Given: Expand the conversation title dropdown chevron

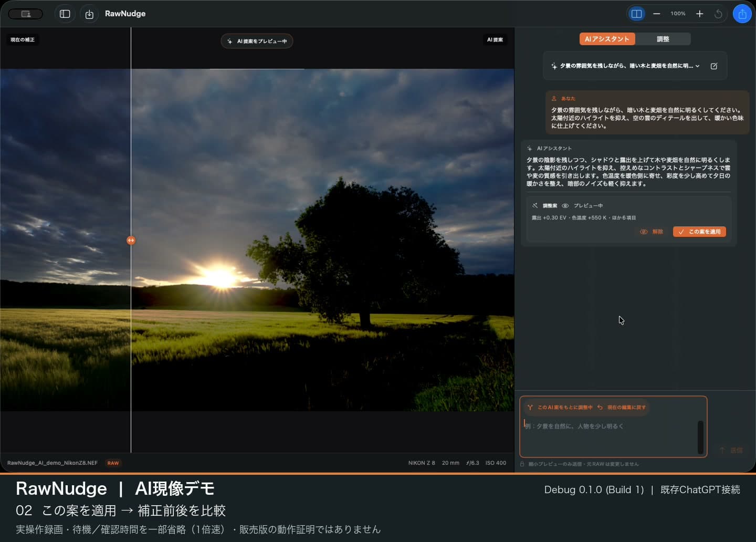Looking at the screenshot, I should (x=698, y=66).
